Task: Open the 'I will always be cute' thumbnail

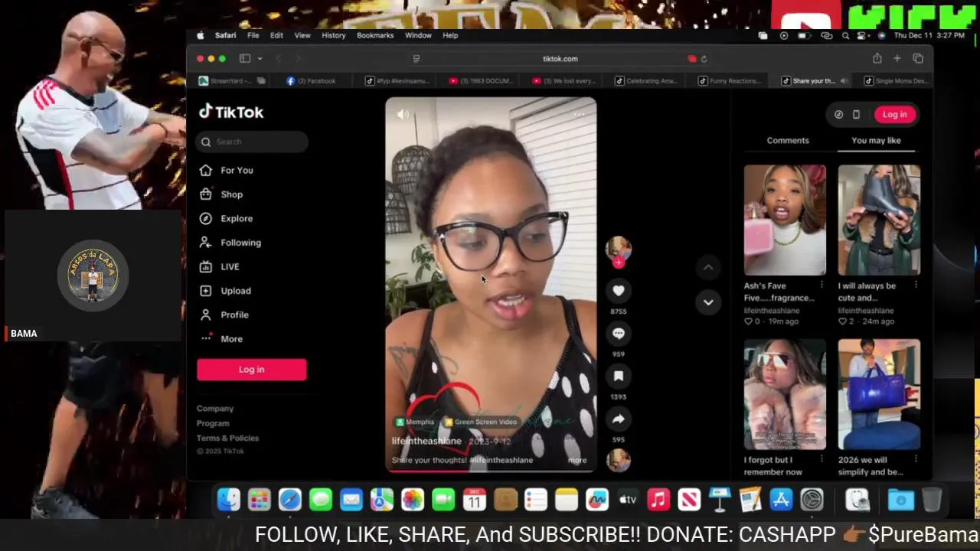Action: point(879,220)
